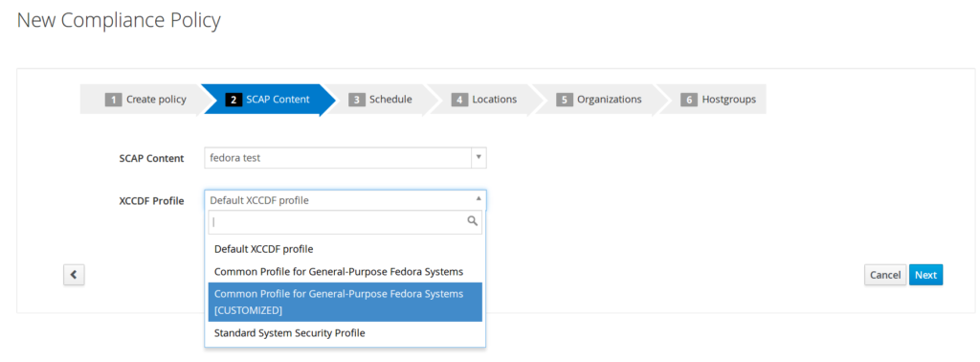This screenshot has width=980, height=362.
Task: Click the search magnifier icon in dropdown
Action: (x=473, y=221)
